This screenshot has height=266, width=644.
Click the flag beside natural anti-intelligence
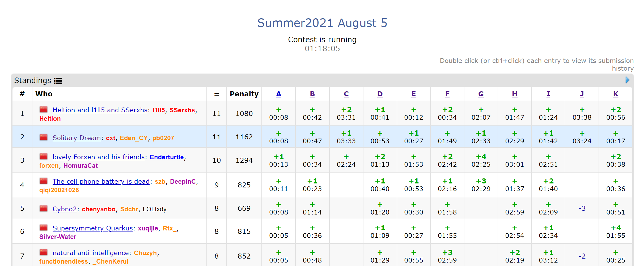[44, 252]
